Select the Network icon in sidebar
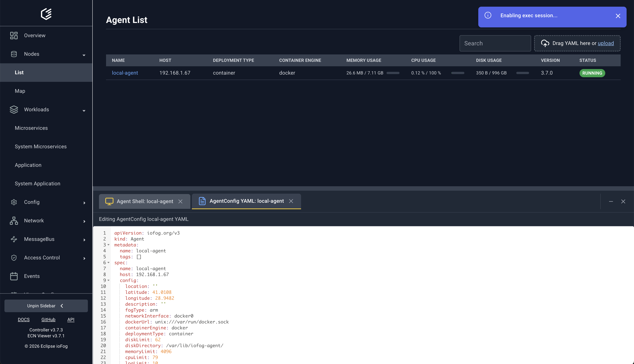 14,221
